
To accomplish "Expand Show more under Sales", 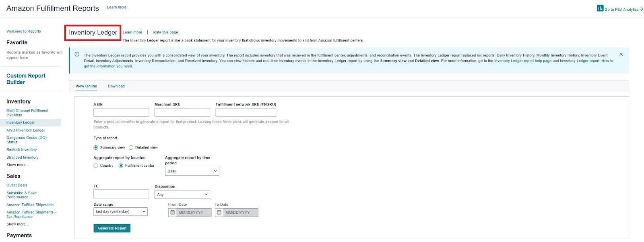I will click(x=17, y=224).
